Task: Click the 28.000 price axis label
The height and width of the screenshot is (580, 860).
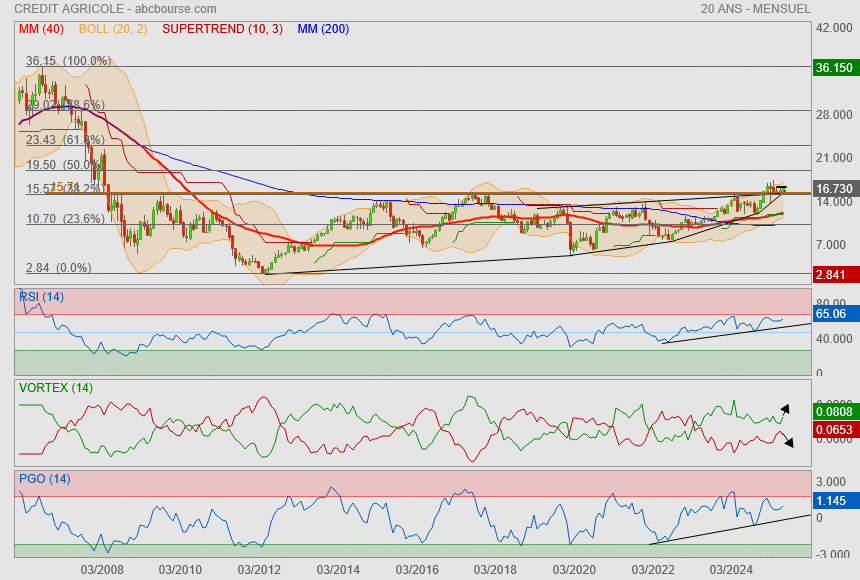Action: click(x=834, y=115)
